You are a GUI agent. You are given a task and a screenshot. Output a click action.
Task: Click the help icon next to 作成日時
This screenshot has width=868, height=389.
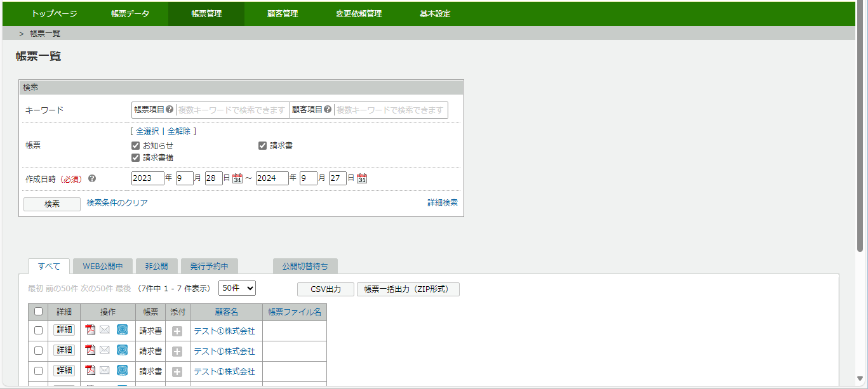[x=91, y=178]
